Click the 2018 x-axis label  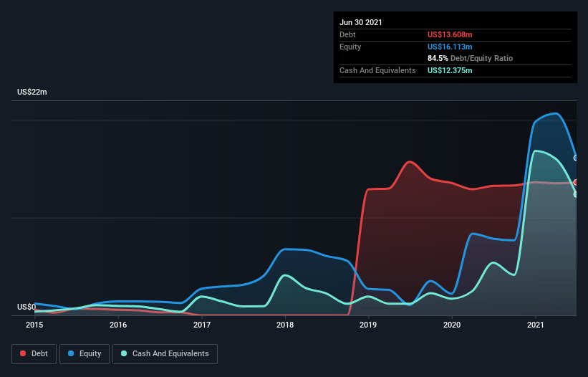pyautogui.click(x=285, y=325)
